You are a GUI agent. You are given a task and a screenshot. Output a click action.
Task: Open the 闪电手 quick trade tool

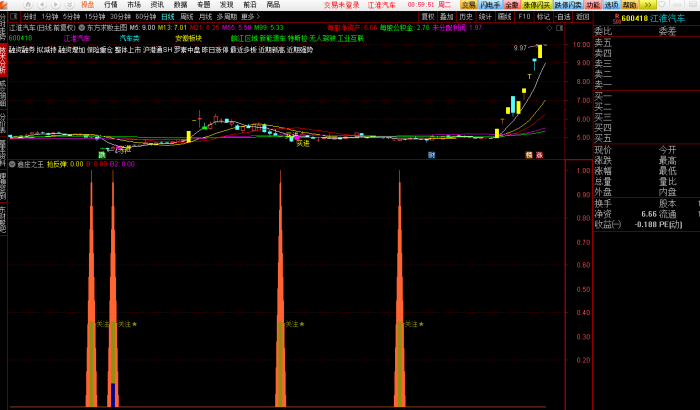[488, 5]
